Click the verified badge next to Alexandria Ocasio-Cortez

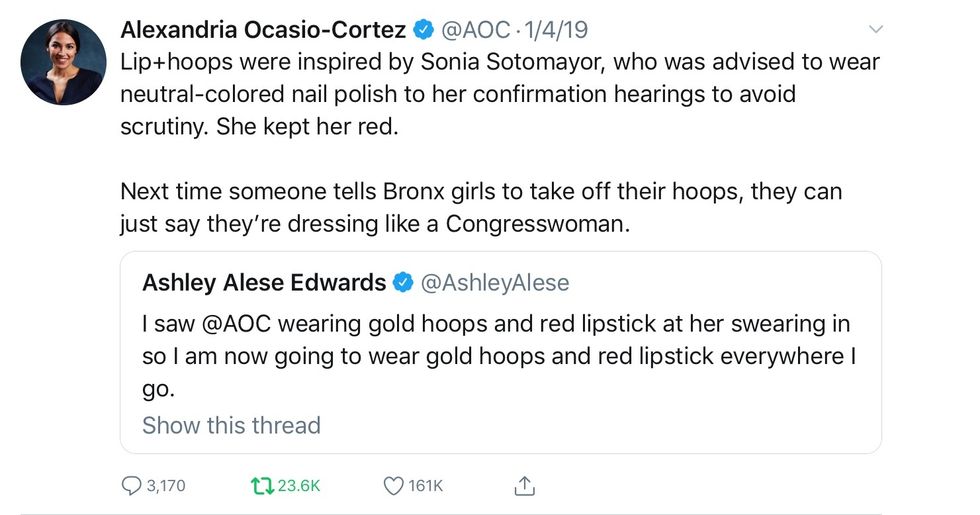tap(422, 30)
